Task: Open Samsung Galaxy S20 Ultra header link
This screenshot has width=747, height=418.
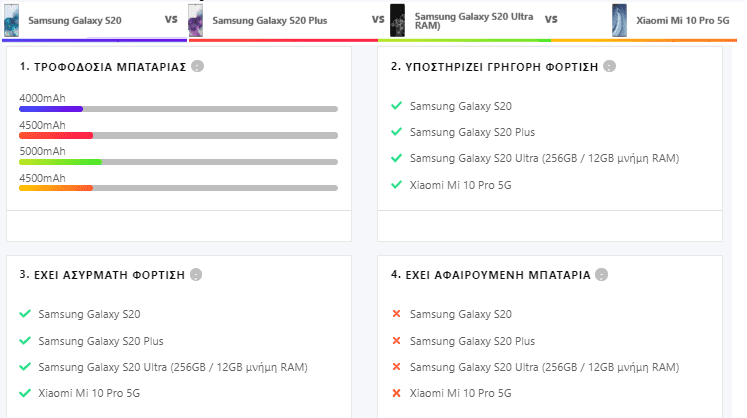Action: [x=474, y=20]
